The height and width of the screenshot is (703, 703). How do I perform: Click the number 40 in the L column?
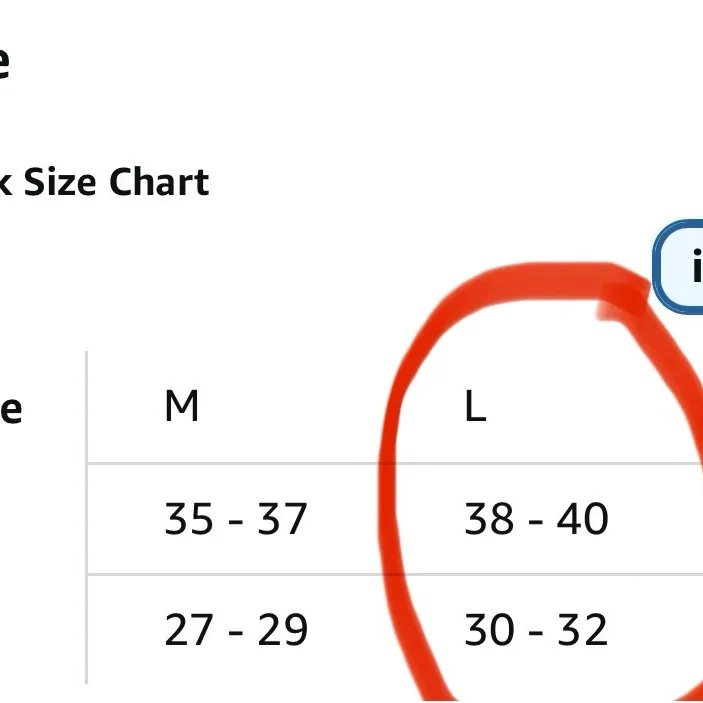point(583,519)
